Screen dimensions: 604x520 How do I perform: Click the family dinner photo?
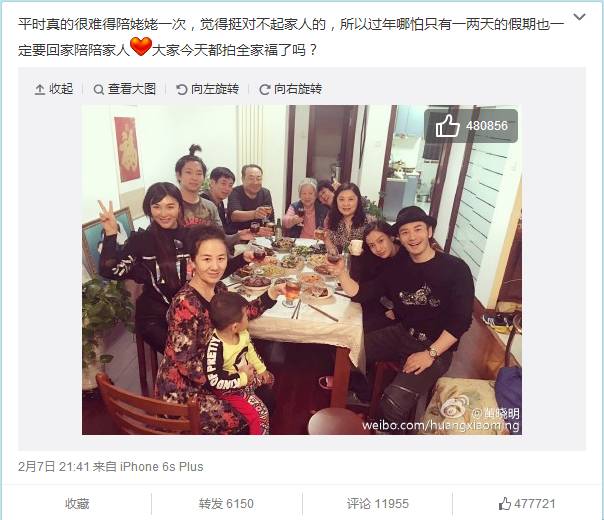point(302,270)
